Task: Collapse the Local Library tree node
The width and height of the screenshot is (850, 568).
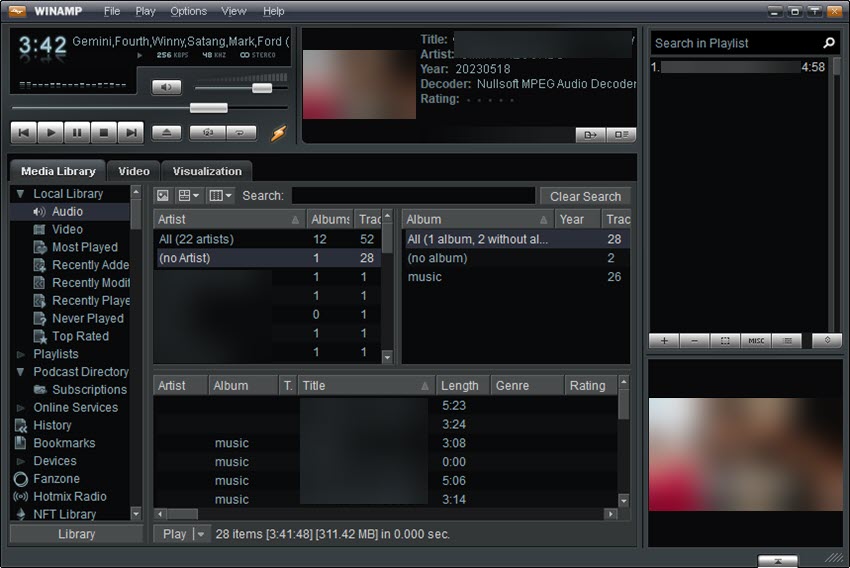Action: (x=20, y=193)
